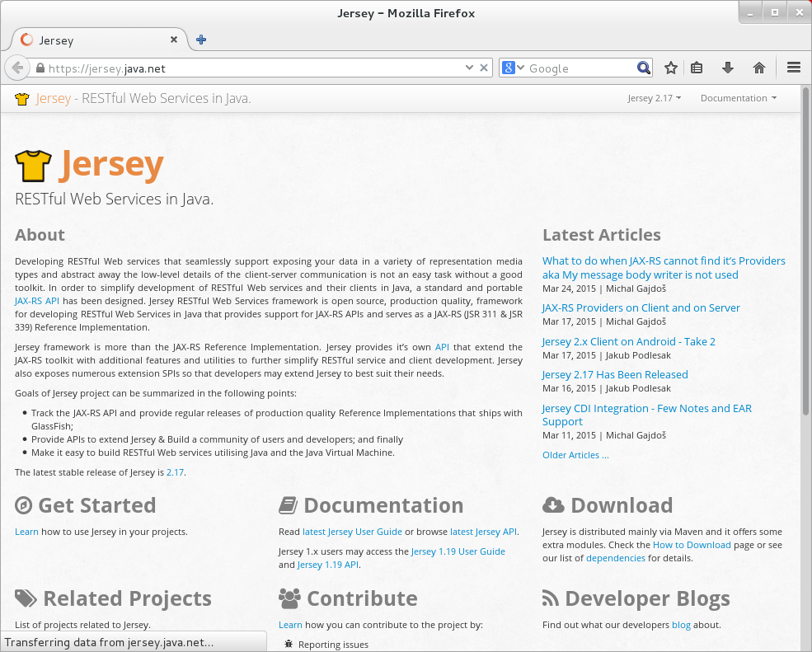Click the search magnifier icon
812x652 pixels.
click(643, 68)
